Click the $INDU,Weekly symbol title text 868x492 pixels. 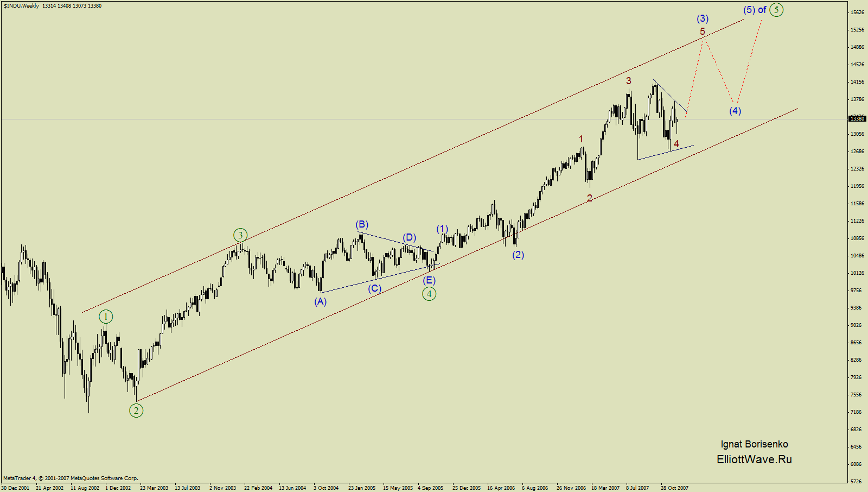pyautogui.click(x=21, y=6)
